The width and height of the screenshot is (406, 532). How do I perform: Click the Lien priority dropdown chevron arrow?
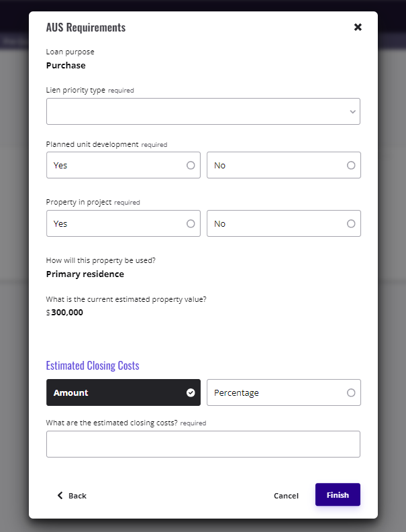click(352, 112)
